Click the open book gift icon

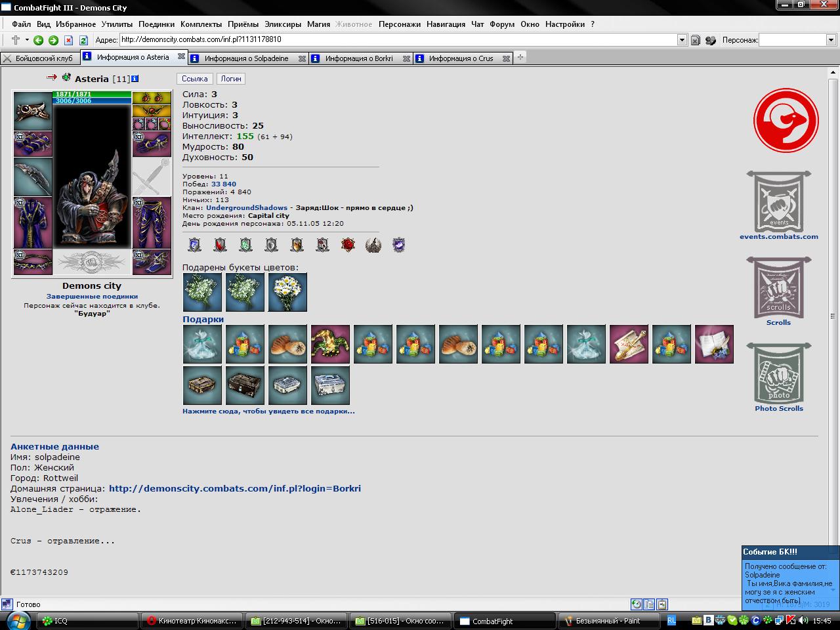(x=714, y=344)
